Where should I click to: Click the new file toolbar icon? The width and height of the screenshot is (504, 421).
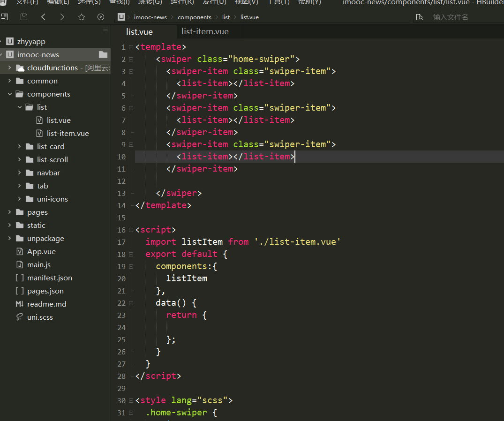pos(5,17)
